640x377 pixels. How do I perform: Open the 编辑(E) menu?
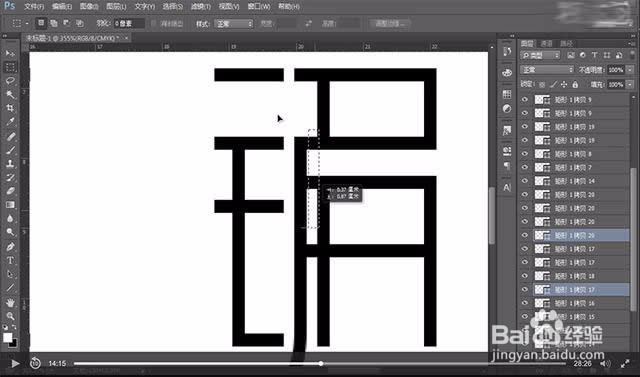pyautogui.click(x=62, y=7)
